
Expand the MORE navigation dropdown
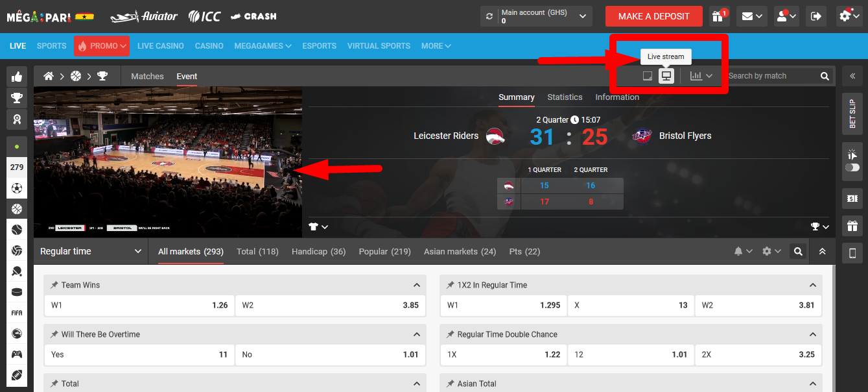coord(435,46)
